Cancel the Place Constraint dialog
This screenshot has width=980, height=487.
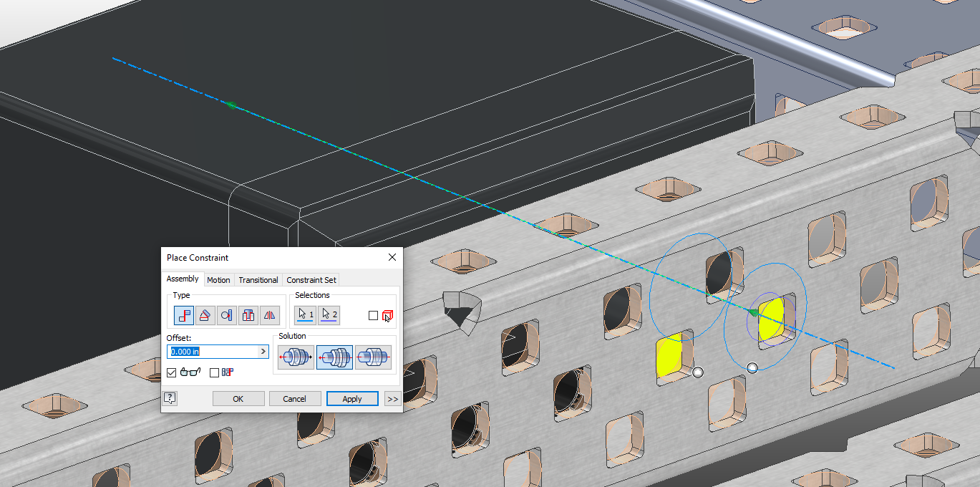pos(294,399)
